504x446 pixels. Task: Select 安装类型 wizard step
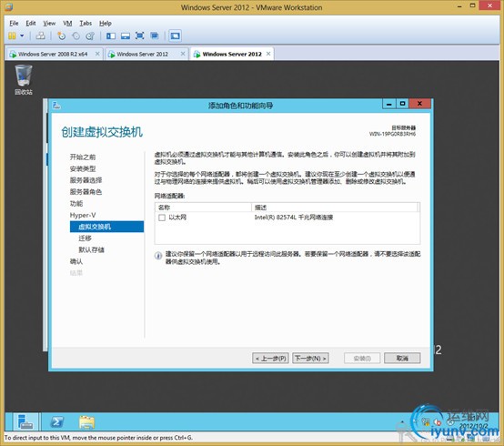tap(83, 168)
